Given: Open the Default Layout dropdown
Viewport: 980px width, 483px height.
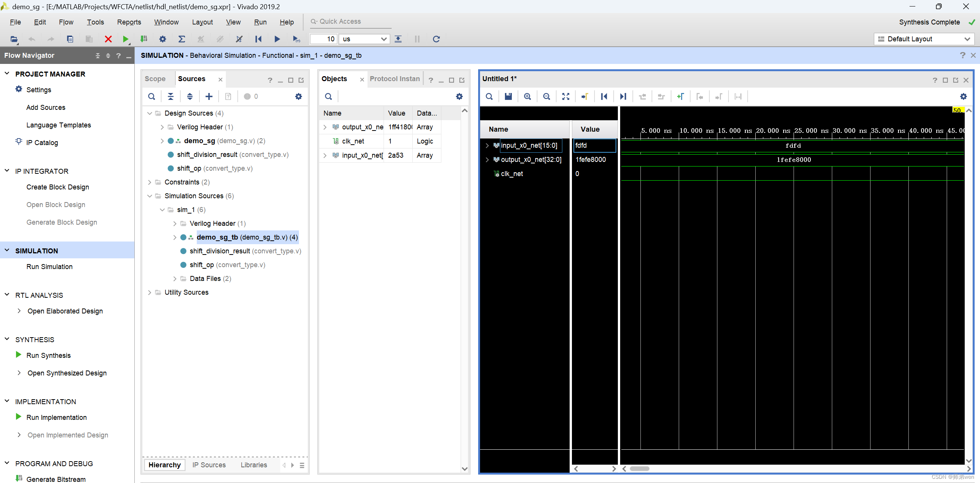Looking at the screenshot, I should click(x=924, y=39).
